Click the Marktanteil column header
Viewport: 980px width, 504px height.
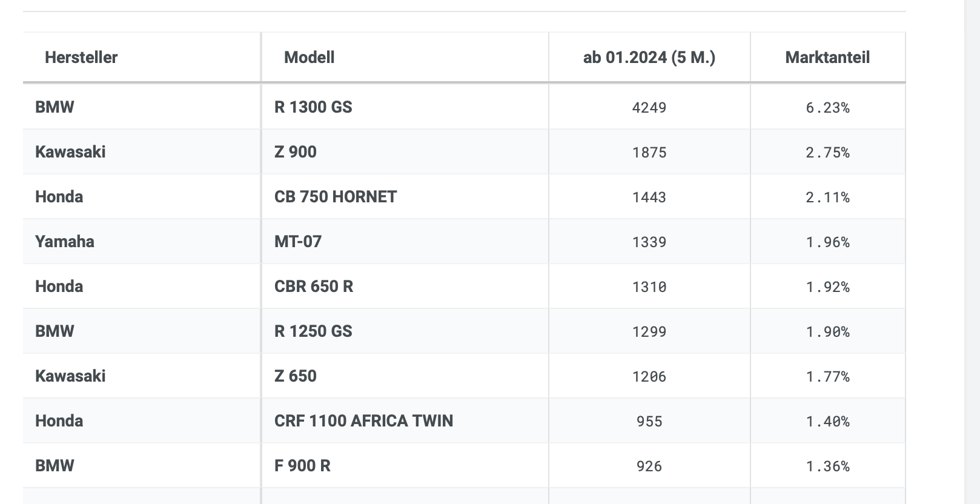point(827,58)
